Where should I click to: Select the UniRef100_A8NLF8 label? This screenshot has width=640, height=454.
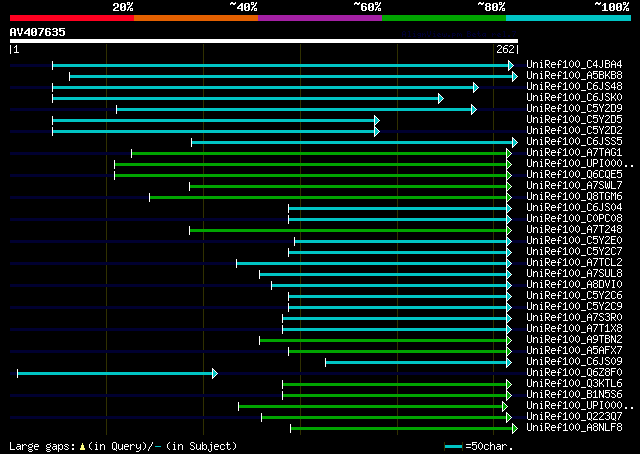pyautogui.click(x=574, y=428)
